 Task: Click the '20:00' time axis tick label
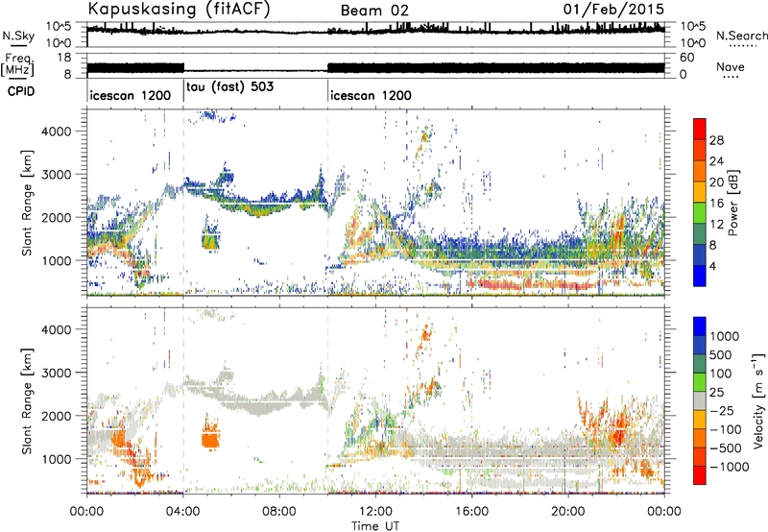(x=568, y=512)
